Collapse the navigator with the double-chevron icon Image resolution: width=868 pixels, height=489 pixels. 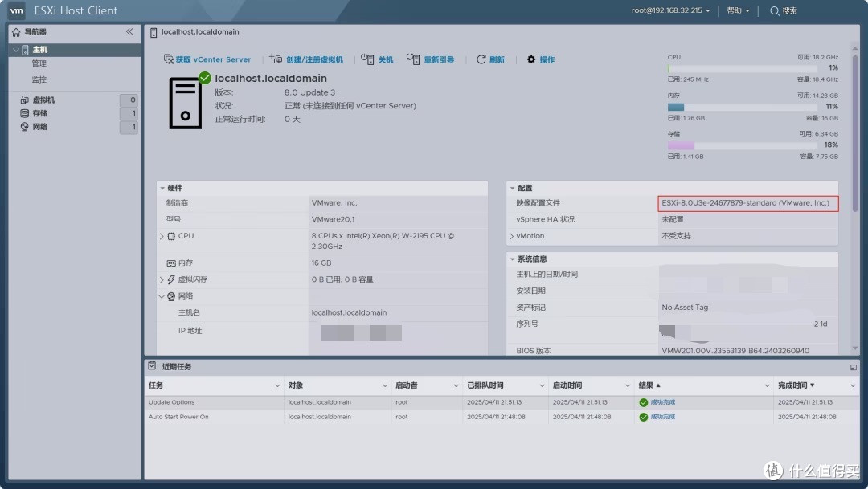pos(129,31)
